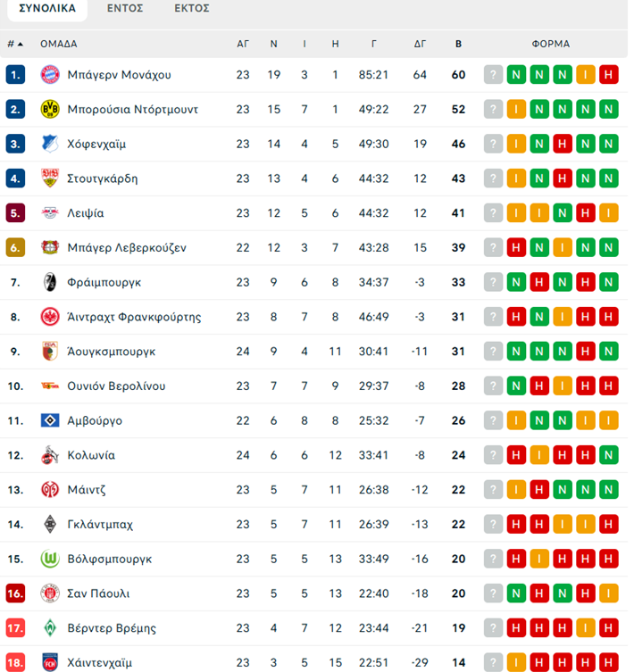
Task: Click the Bayer Leverkusen logo
Action: pos(49,247)
